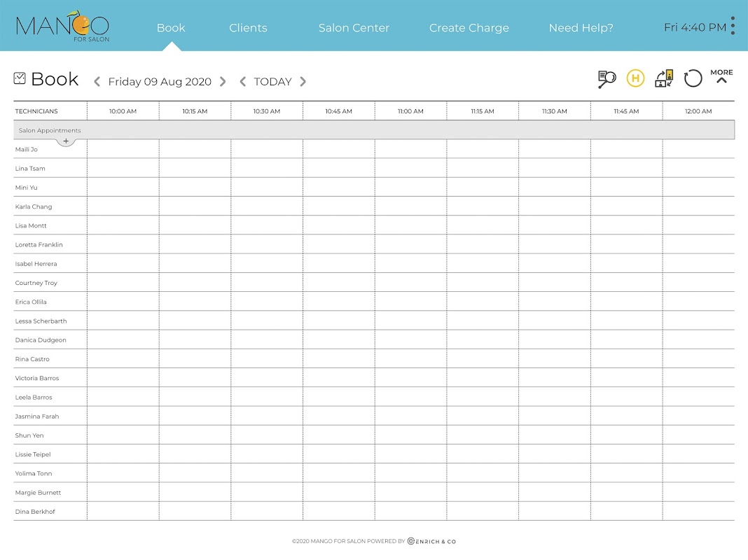Click the Mango for Salon logo
Screen dimensions: 748x560
point(62,26)
